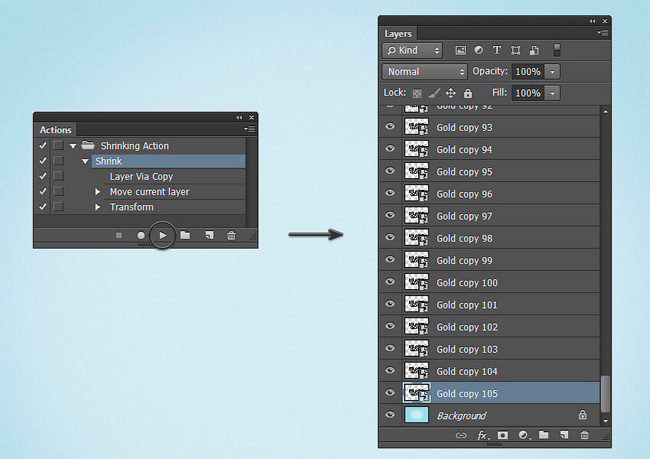Lock layer position
The image size is (650, 459).
[451, 93]
